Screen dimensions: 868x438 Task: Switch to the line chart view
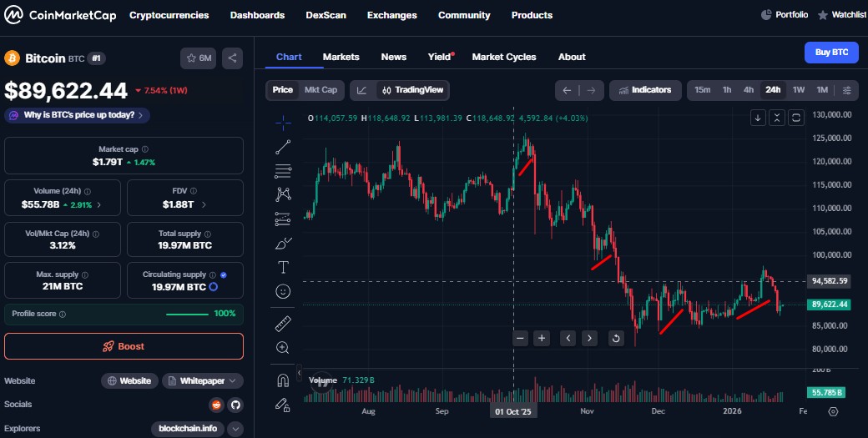pyautogui.click(x=361, y=90)
